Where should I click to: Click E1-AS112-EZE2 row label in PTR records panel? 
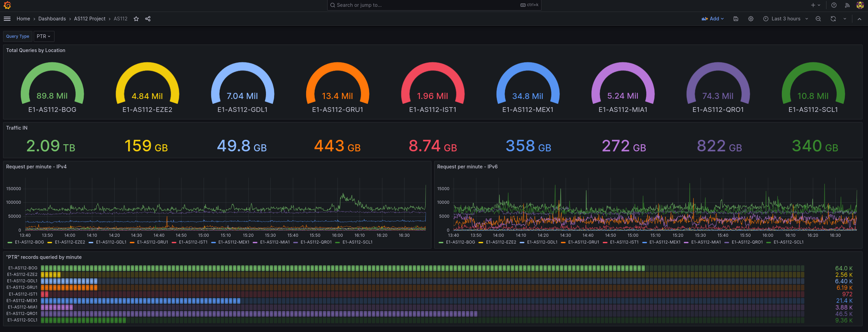pos(22,275)
